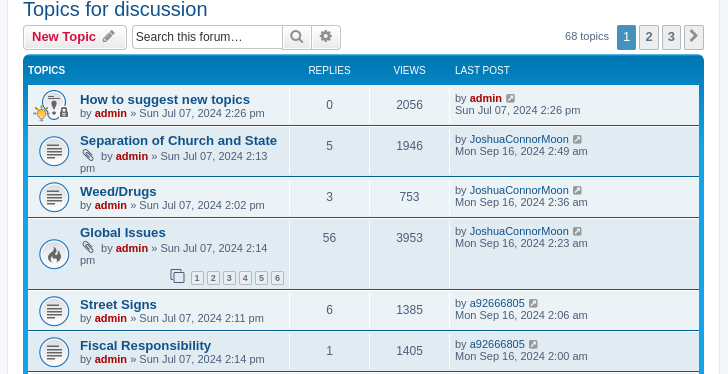View latest post icon in Street Signs row
The height and width of the screenshot is (374, 728).
pos(533,303)
